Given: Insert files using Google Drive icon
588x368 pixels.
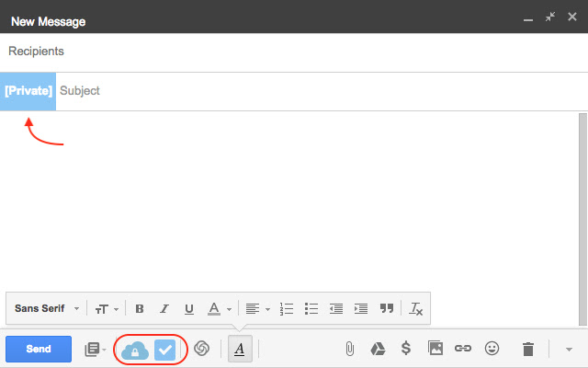Looking at the screenshot, I should coord(378,349).
